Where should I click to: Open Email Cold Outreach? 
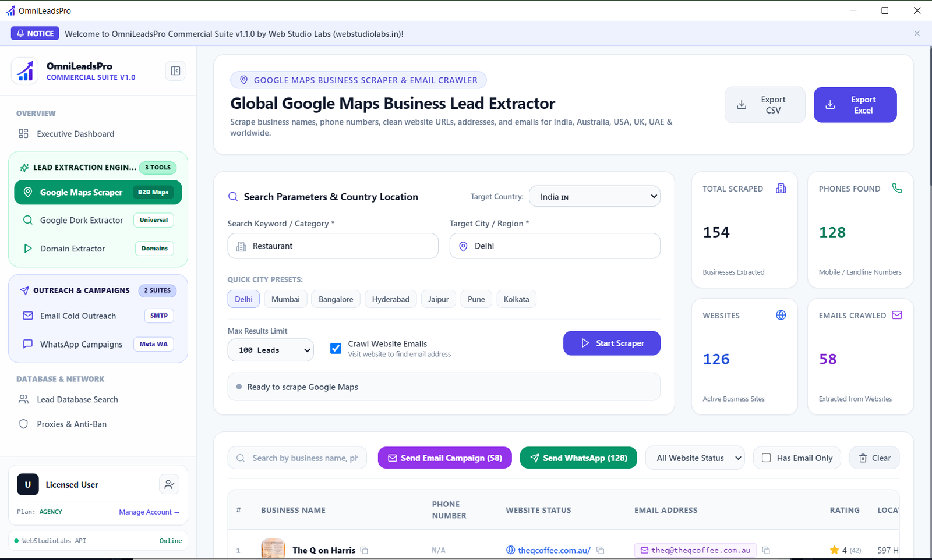98,316
